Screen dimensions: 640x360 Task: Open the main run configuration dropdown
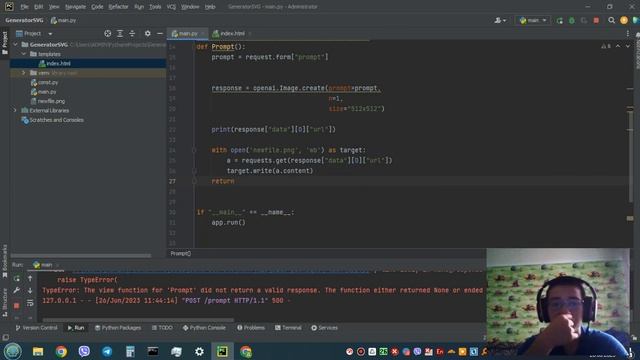click(533, 20)
